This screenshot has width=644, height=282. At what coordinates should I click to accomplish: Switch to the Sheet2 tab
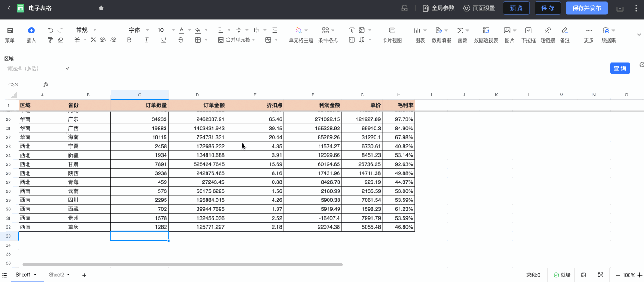pyautogui.click(x=56, y=275)
